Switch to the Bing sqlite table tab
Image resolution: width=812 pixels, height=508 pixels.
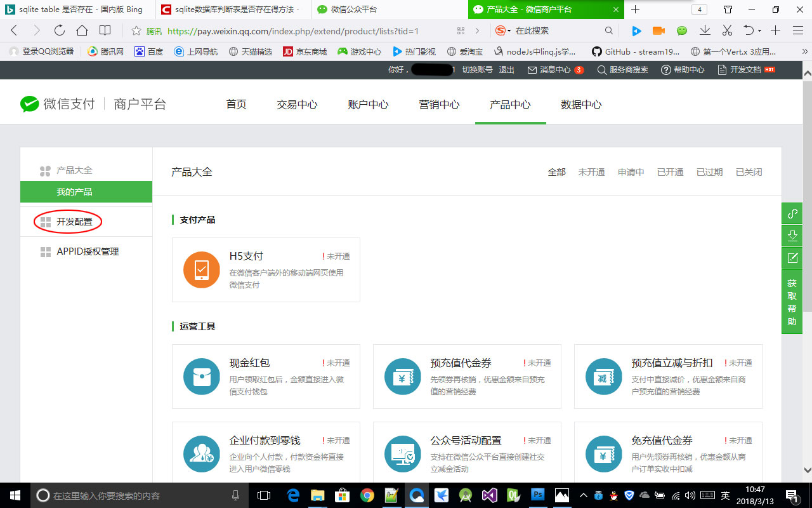[x=78, y=10]
